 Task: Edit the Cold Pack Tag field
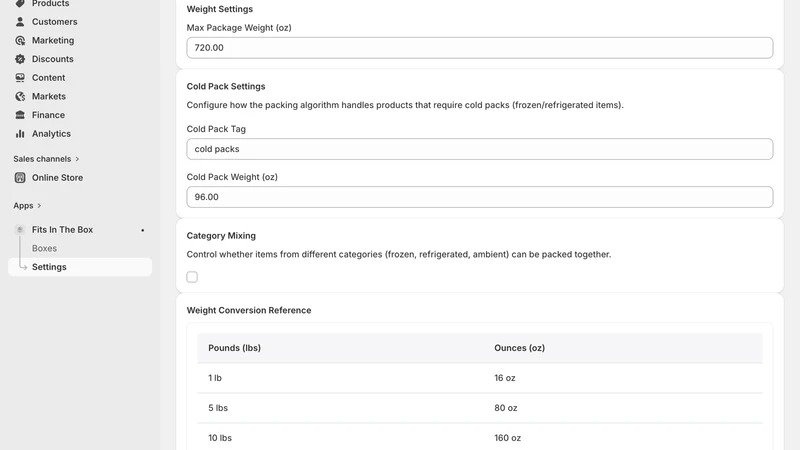pos(480,149)
